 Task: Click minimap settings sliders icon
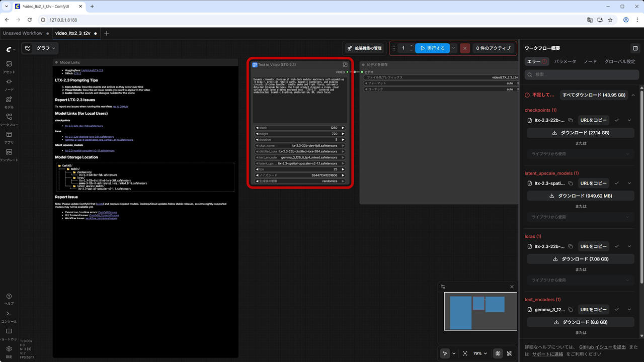click(443, 287)
